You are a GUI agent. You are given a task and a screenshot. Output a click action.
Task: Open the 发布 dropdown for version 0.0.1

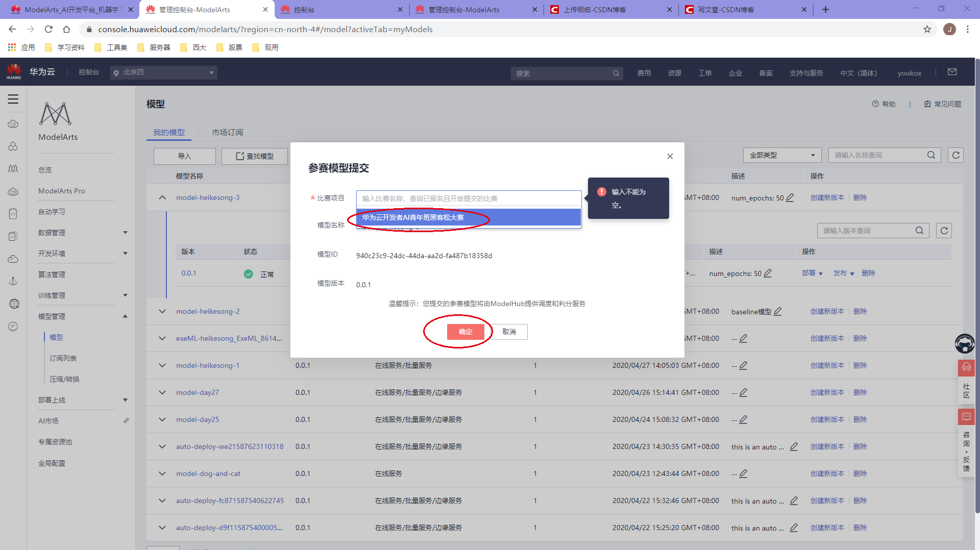(843, 273)
